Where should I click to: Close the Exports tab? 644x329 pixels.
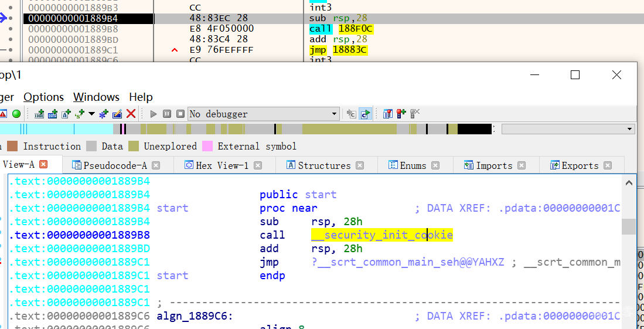point(608,165)
